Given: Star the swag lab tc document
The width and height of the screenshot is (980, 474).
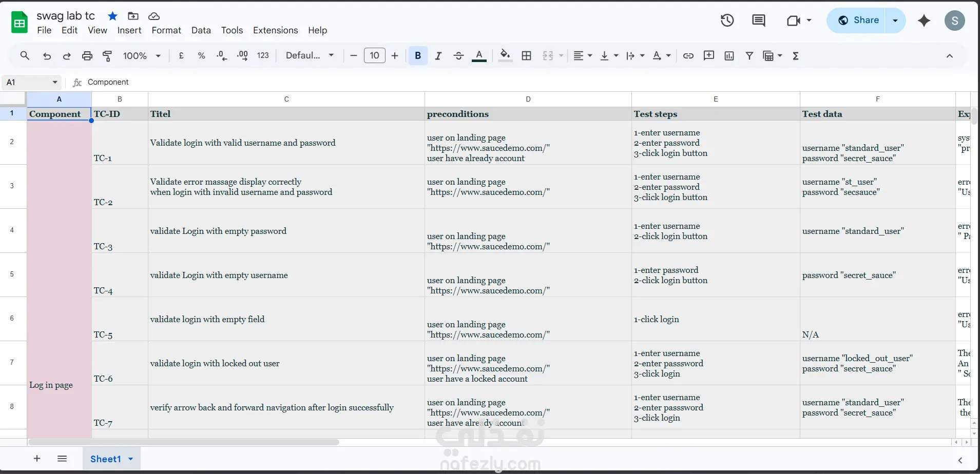Looking at the screenshot, I should coord(112,16).
